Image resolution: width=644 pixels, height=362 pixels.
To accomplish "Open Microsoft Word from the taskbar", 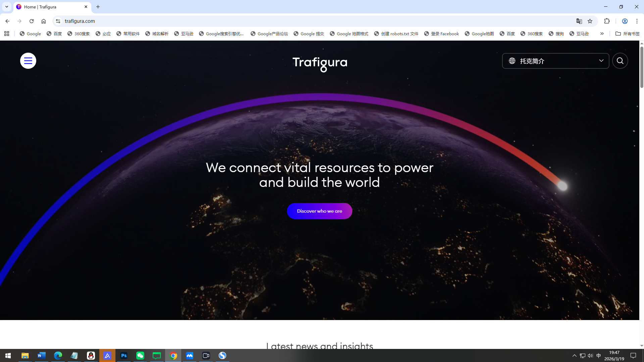I will 41,356.
